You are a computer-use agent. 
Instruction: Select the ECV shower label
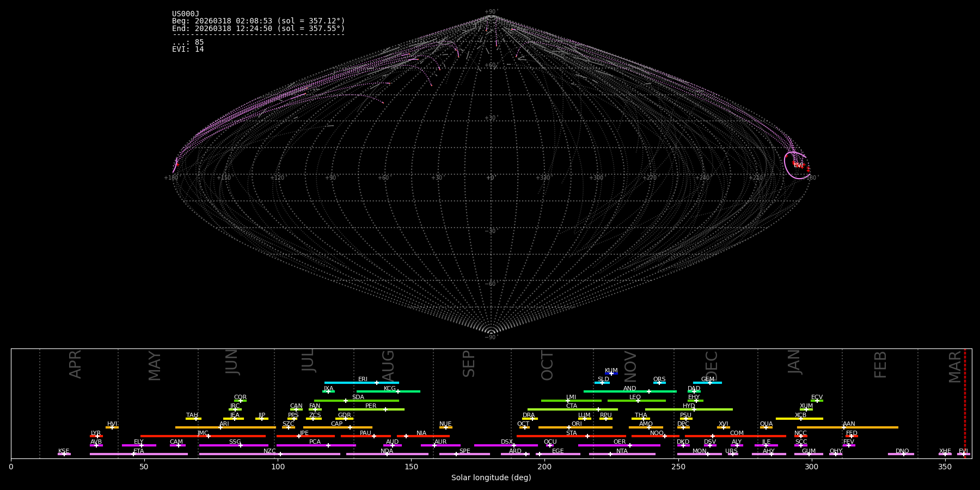coord(817,397)
